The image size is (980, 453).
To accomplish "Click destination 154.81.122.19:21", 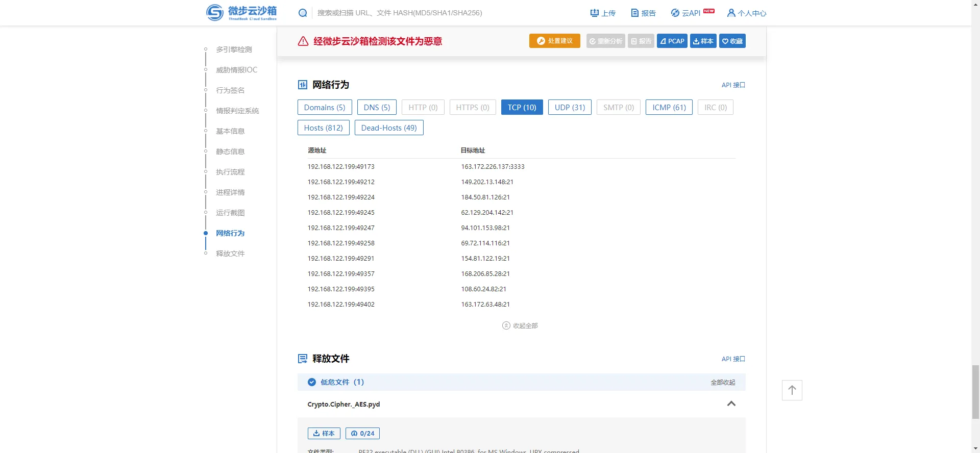I will 485,259.
